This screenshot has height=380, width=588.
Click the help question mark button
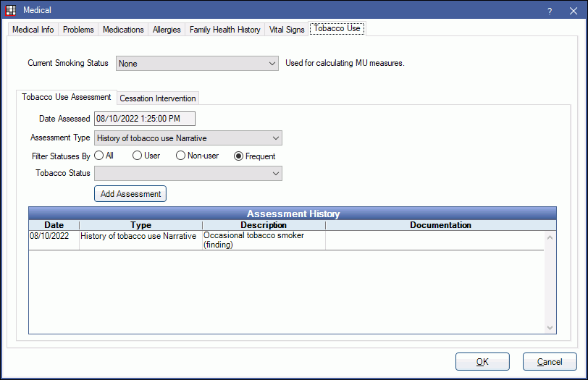coord(550,10)
